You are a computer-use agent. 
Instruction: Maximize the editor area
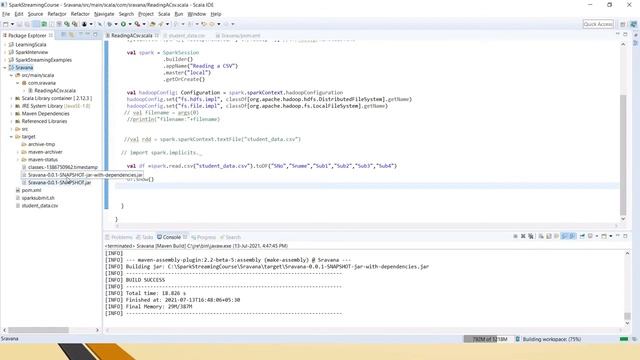tap(625, 35)
